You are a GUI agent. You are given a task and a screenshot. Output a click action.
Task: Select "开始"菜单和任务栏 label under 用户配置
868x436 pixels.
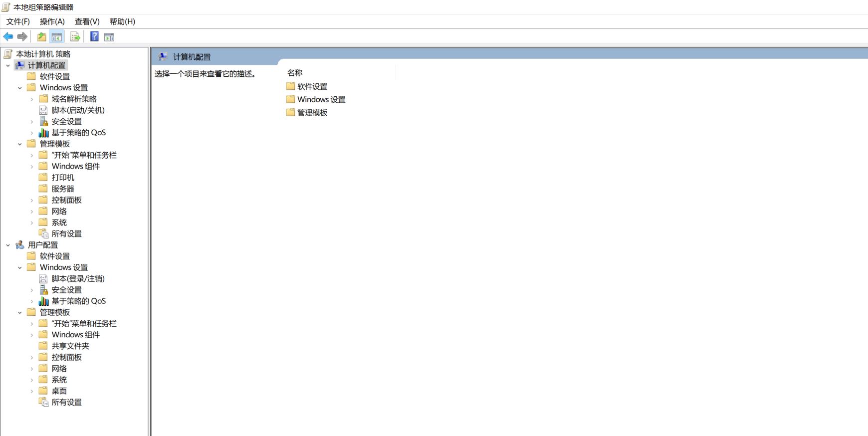point(84,323)
